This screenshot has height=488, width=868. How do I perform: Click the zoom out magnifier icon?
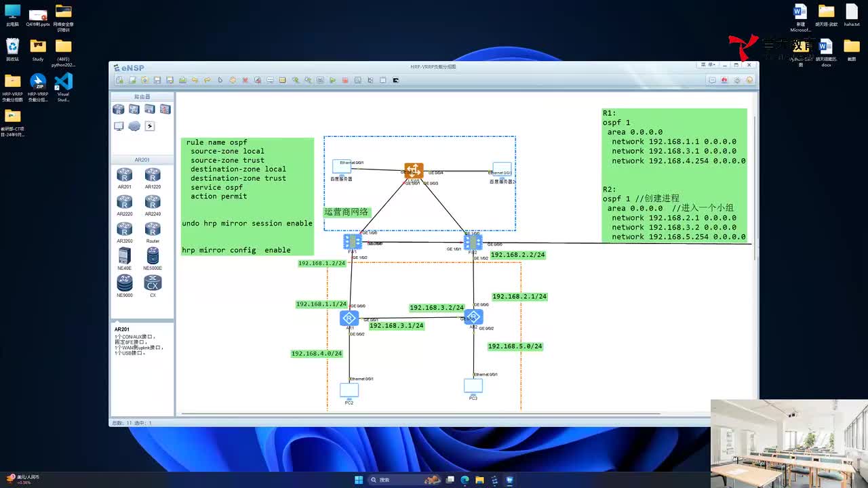308,80
